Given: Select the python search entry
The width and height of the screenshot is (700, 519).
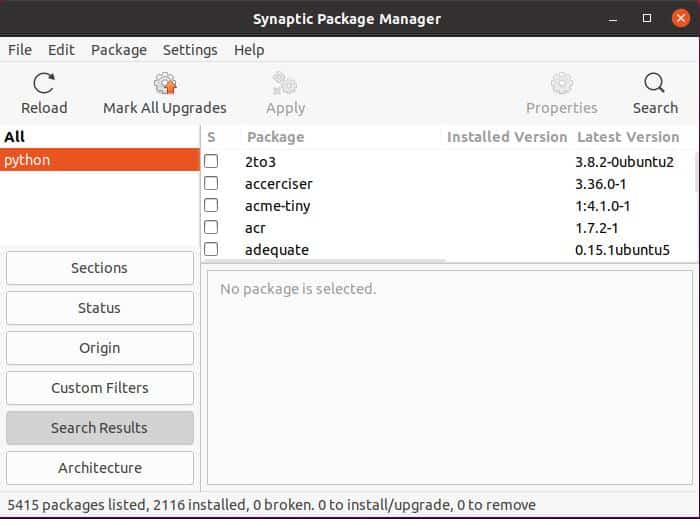Looking at the screenshot, I should tap(100, 160).
